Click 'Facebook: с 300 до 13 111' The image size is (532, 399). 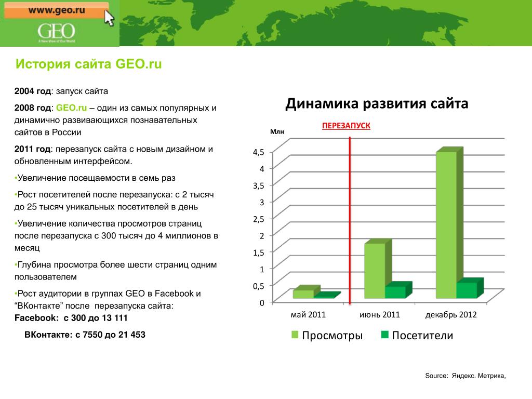click(71, 318)
